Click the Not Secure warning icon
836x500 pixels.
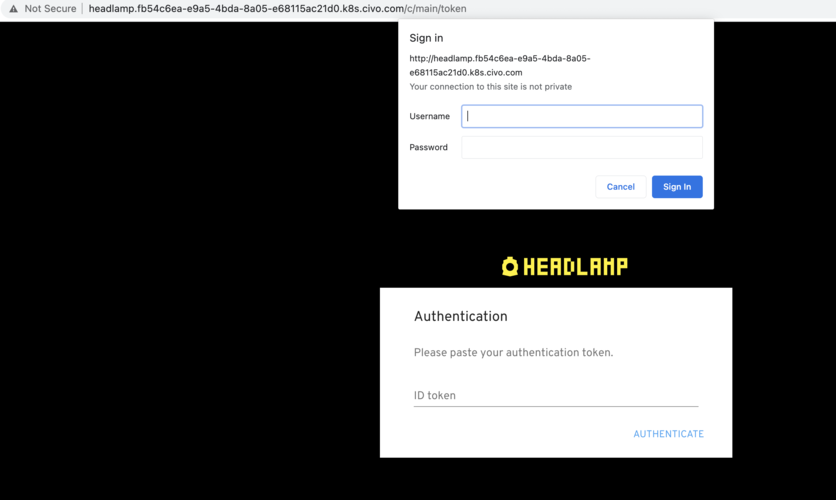[13, 9]
